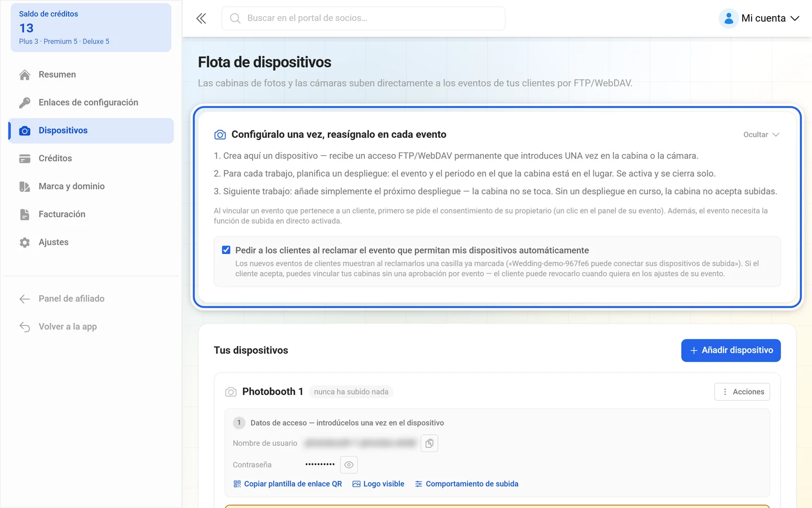
Task: Click the magnifier icon in the search bar
Action: pos(235,18)
